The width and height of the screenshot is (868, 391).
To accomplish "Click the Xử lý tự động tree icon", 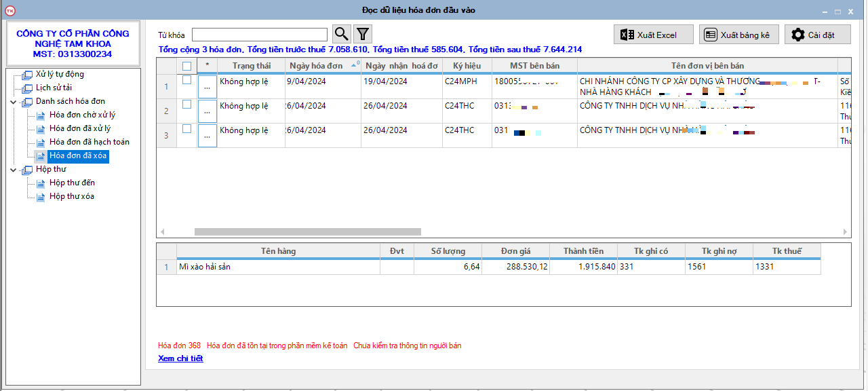I will click(x=27, y=75).
